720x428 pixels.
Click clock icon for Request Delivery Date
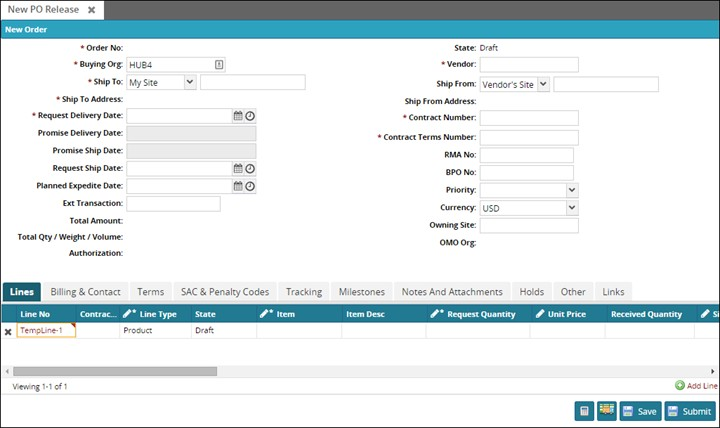tap(250, 116)
